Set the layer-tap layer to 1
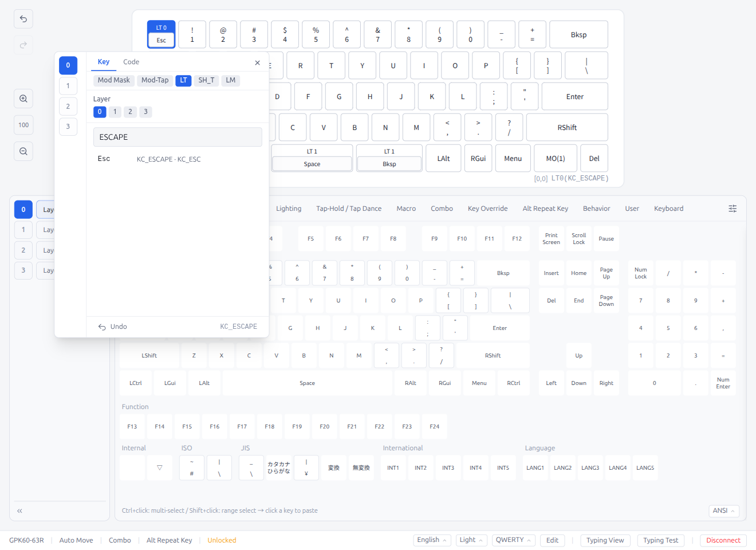756x550 pixels. point(115,112)
